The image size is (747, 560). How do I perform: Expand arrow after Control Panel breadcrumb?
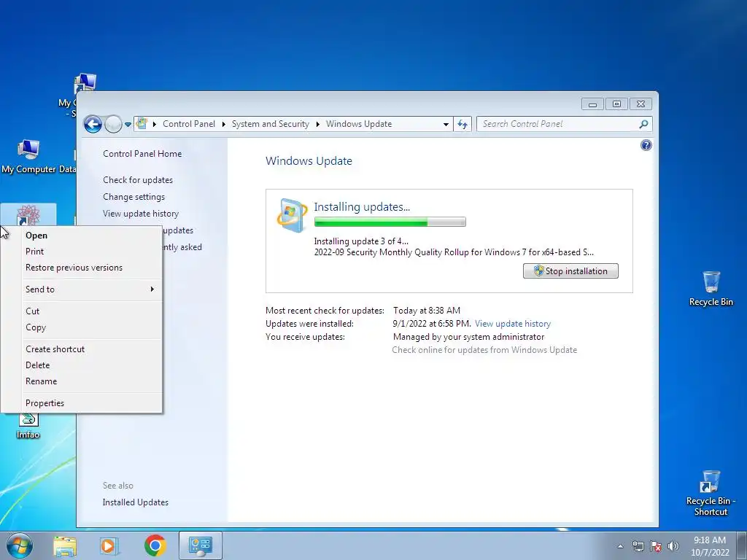pyautogui.click(x=223, y=124)
